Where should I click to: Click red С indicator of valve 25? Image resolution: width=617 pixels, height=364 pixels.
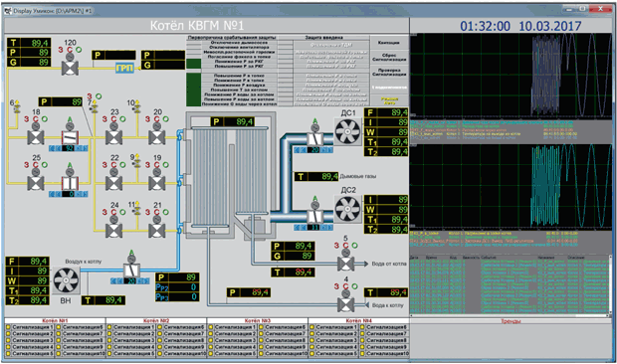point(36,165)
